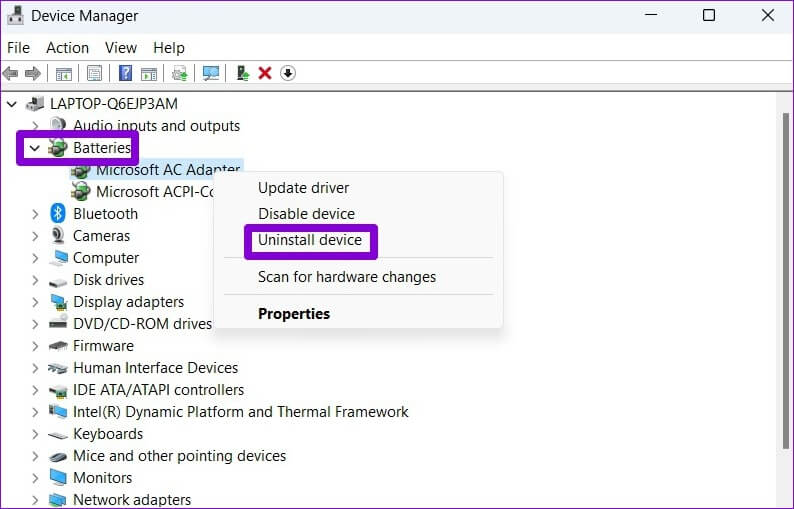Click the Monitors category icon
The image size is (794, 509).
(x=58, y=478)
